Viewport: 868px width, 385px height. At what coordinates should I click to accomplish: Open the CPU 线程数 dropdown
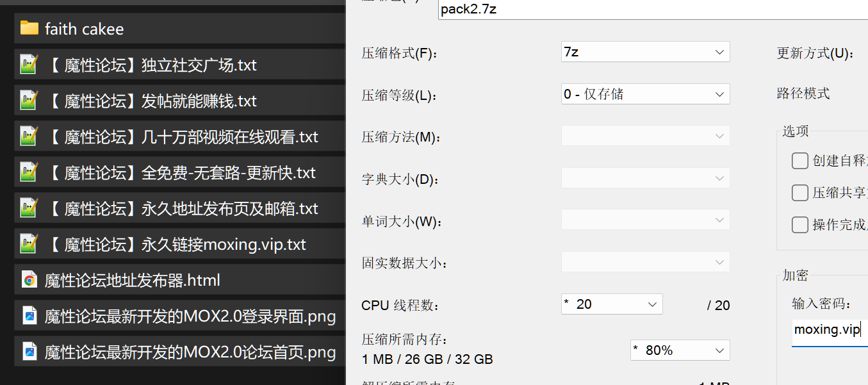click(612, 304)
